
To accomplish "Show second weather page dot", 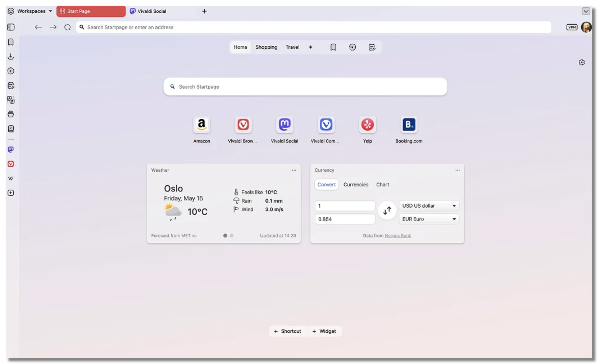I will (x=231, y=236).
